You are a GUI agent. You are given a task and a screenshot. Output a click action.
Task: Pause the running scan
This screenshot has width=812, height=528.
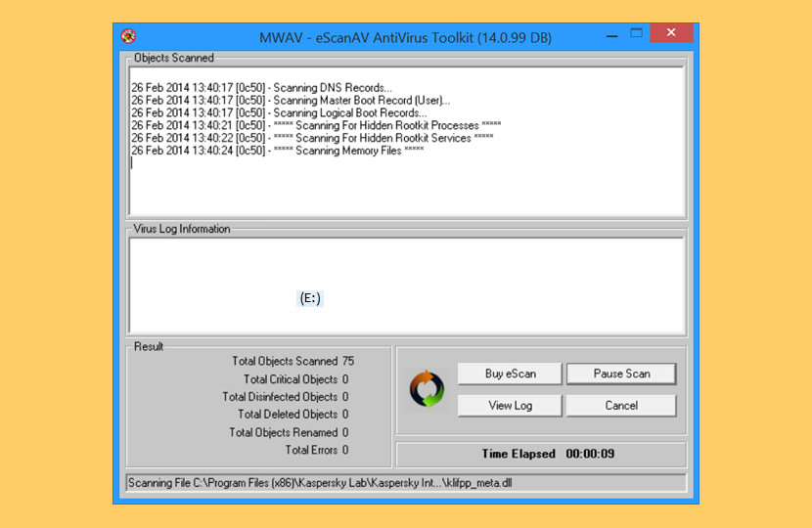pos(620,374)
